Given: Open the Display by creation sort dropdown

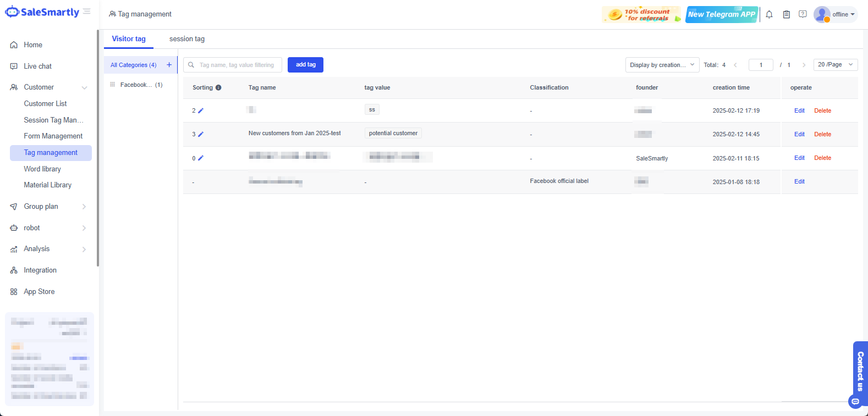Looking at the screenshot, I should coord(662,65).
